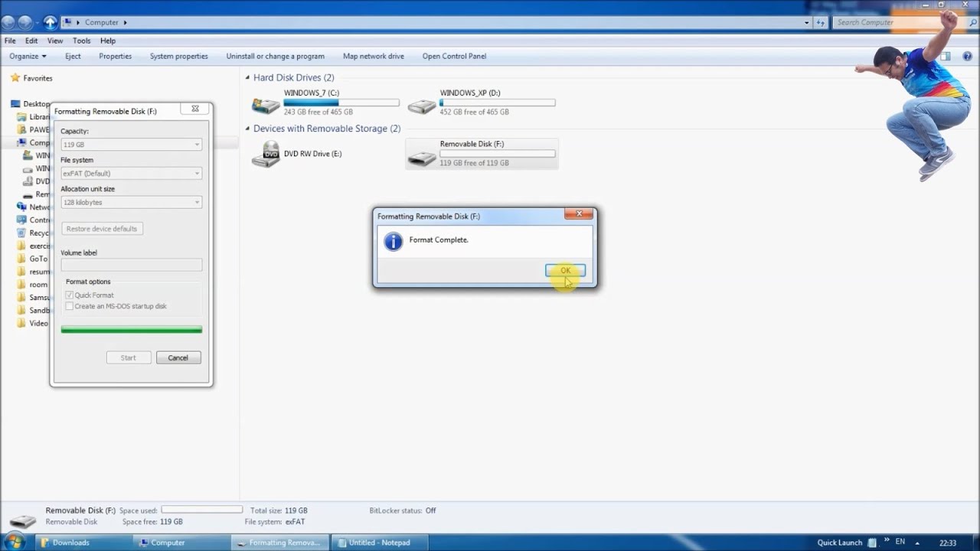The width and height of the screenshot is (980, 551).
Task: Open the File system dropdown
Action: click(x=131, y=174)
